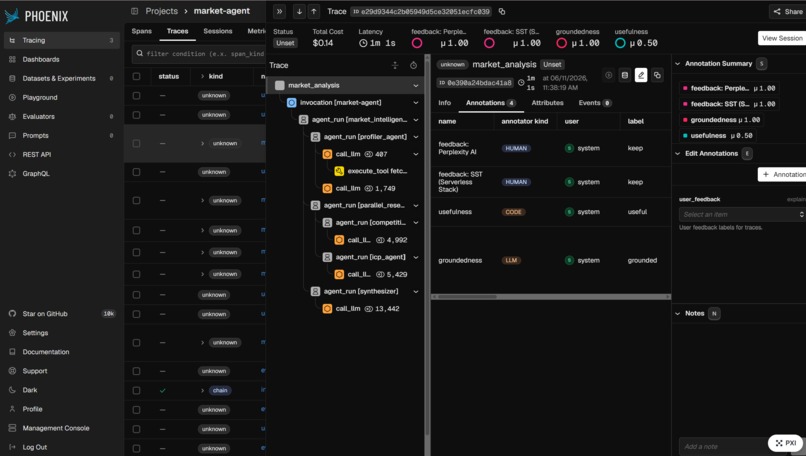Open the Prompts page
This screenshot has width=806, height=456.
(62, 135)
